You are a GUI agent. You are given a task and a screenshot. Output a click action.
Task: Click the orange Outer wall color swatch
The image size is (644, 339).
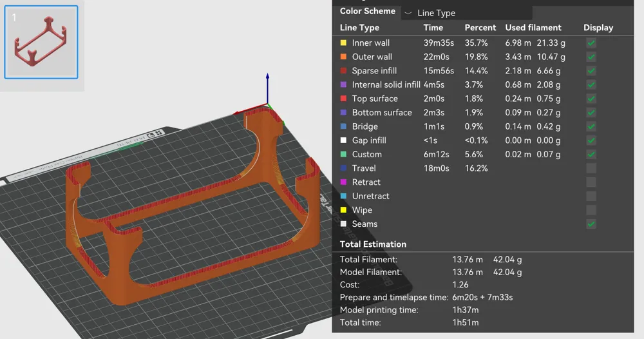click(343, 57)
